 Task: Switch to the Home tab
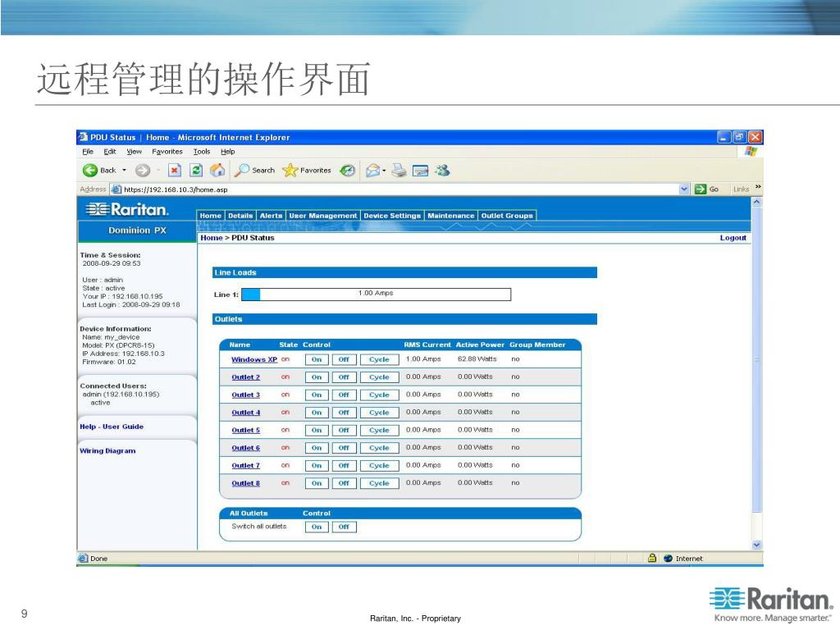(x=211, y=216)
